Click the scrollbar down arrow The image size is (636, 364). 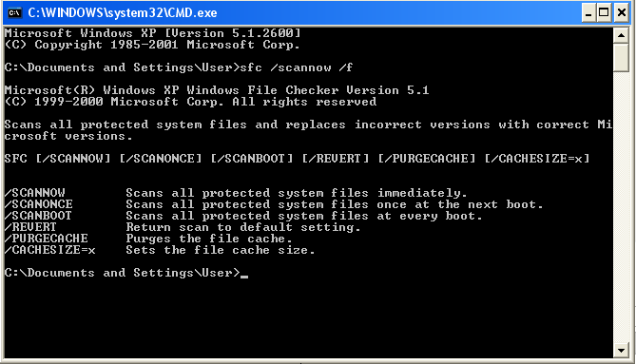pos(621,350)
